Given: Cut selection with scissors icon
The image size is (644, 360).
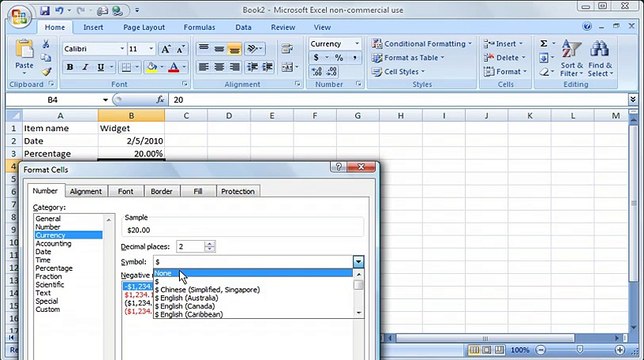Looking at the screenshot, I should pos(46,44).
